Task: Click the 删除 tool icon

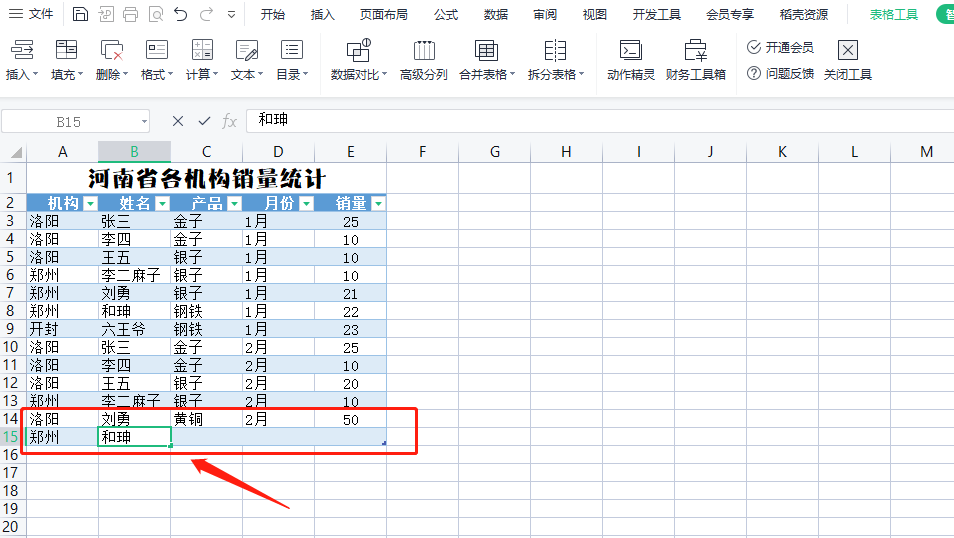Action: click(x=112, y=50)
